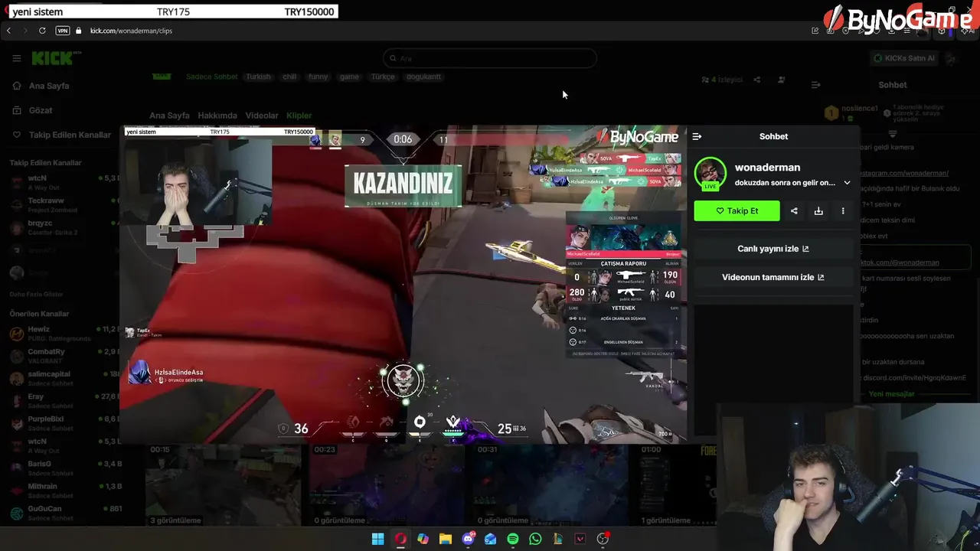Open Eray recommended channel

(65, 400)
